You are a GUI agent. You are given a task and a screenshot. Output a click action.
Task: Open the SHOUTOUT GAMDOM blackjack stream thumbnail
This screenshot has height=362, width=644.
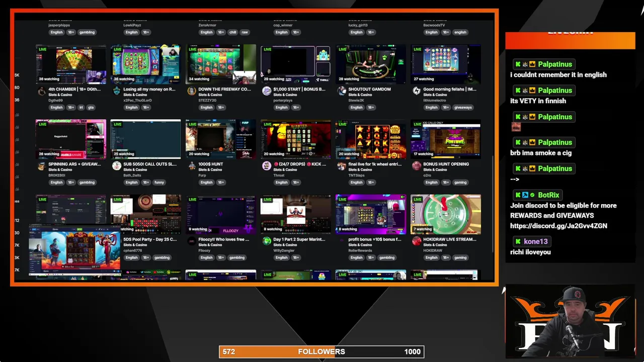(x=371, y=64)
